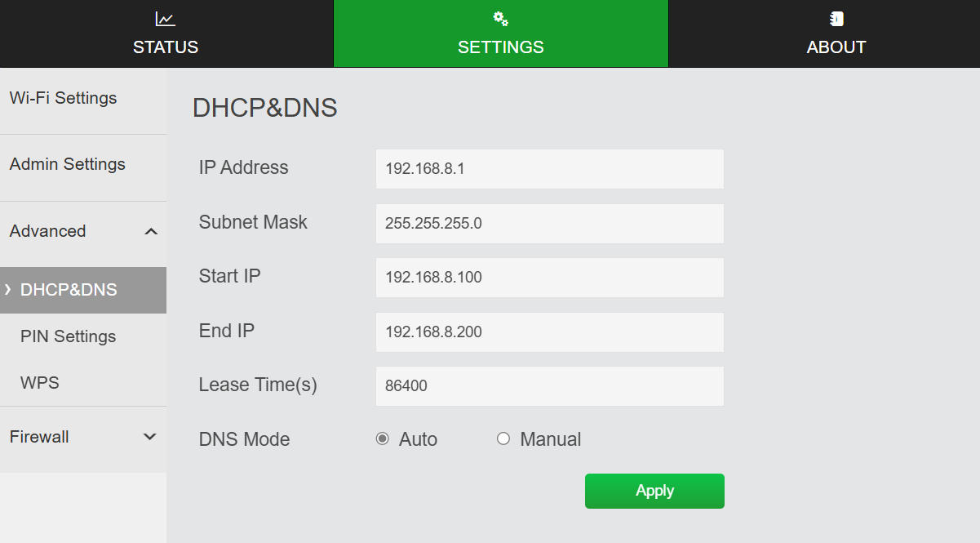The width and height of the screenshot is (980, 543).
Task: Open the WPS submenu item
Action: click(40, 383)
